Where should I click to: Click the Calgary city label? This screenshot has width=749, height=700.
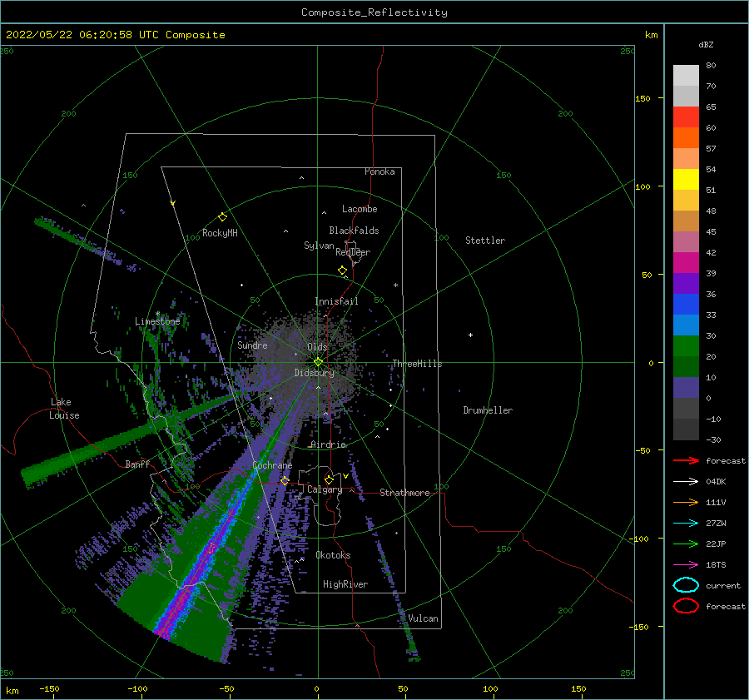coord(325,489)
